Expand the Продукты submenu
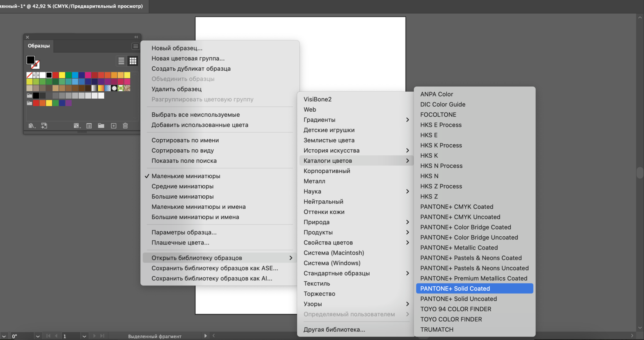644x340 pixels. click(x=356, y=232)
